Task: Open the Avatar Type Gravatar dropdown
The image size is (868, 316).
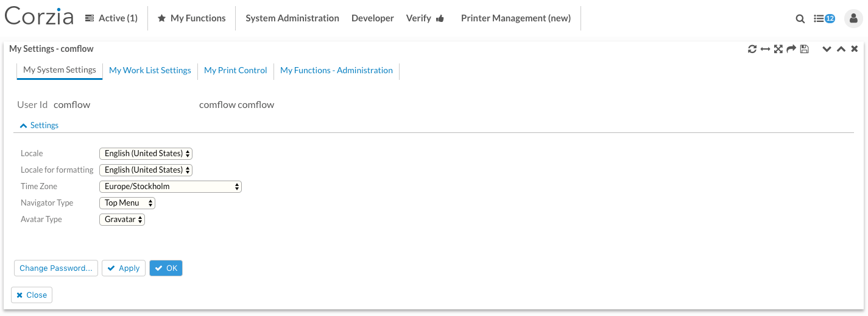Action: [122, 220]
